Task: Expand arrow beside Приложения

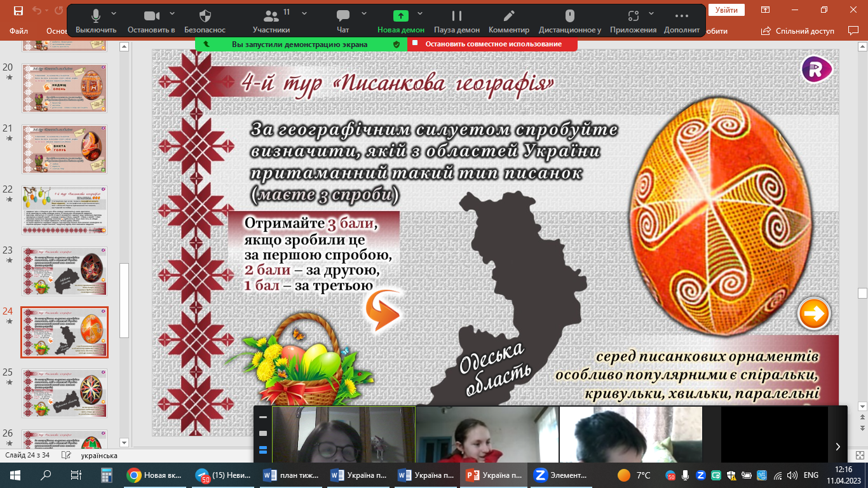Action: [650, 13]
